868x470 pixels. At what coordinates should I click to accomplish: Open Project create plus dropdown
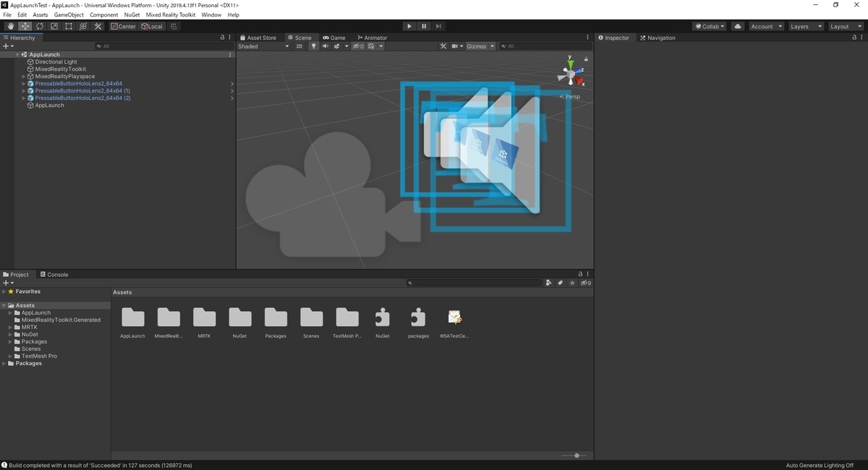pos(8,283)
